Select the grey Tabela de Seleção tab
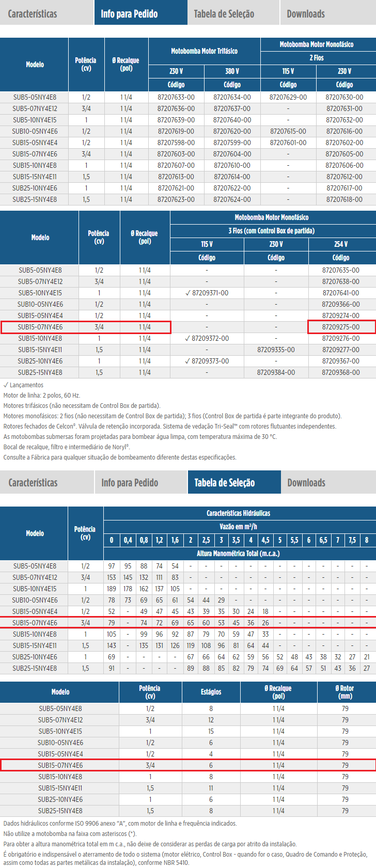 click(x=224, y=14)
